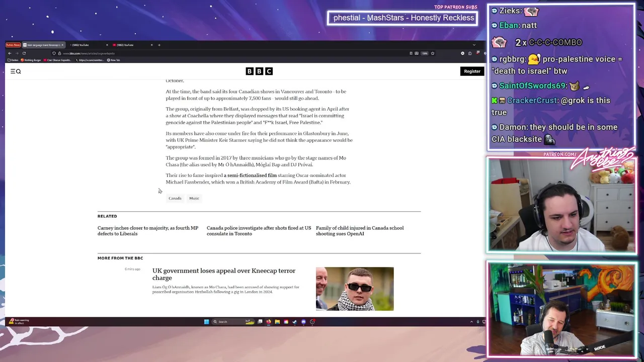This screenshot has width=644, height=362.
Task: Open the Clair Obscur: Expedition bookmark
Action: 58,60
